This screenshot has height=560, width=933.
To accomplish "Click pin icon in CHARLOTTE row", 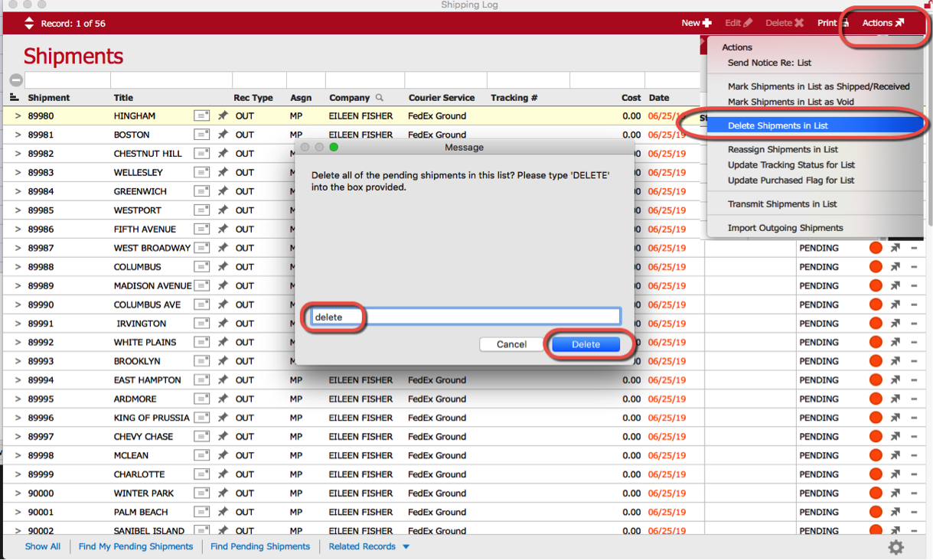I will (223, 474).
